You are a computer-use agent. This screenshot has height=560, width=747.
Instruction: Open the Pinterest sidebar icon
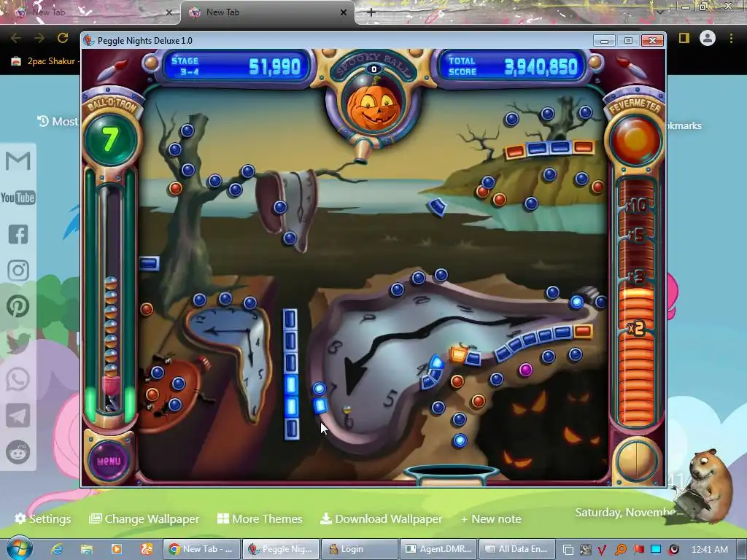[x=18, y=306]
